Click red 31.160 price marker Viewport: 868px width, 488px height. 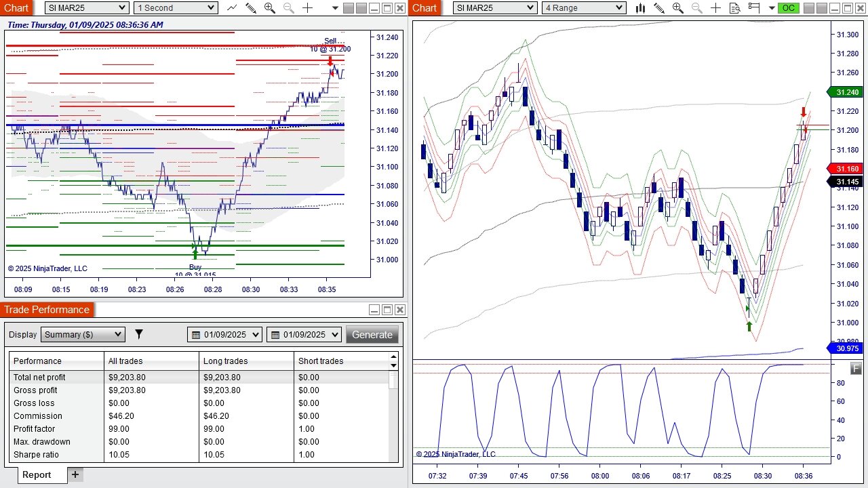pos(845,169)
